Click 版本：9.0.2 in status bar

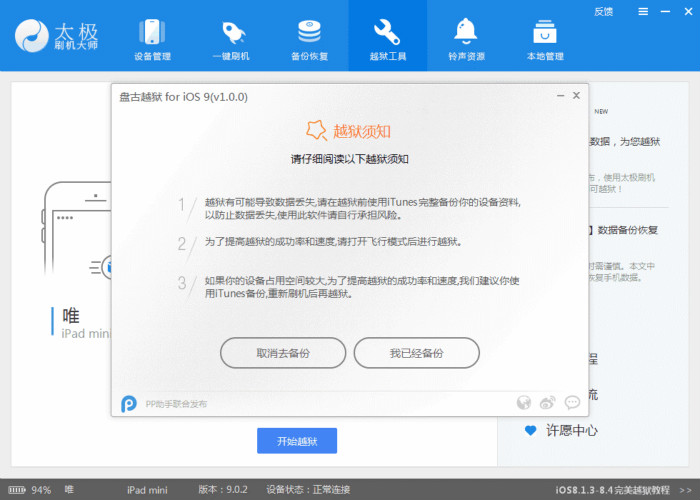coord(223,490)
